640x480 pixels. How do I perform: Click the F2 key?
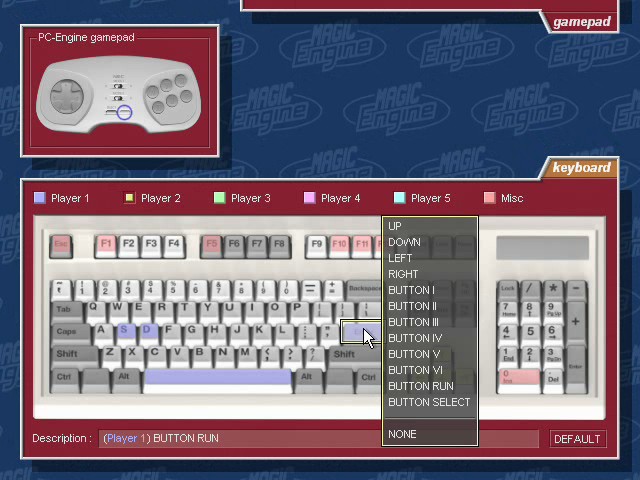point(129,246)
